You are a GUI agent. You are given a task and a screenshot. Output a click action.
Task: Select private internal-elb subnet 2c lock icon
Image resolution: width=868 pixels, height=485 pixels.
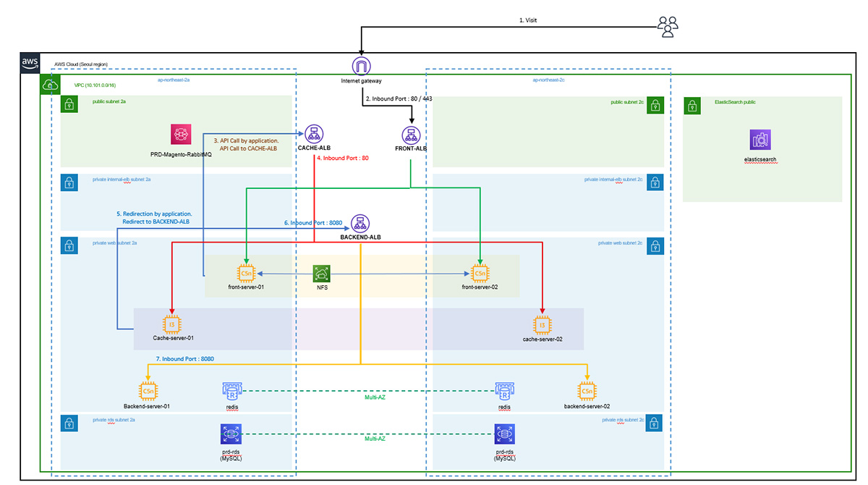click(x=656, y=182)
